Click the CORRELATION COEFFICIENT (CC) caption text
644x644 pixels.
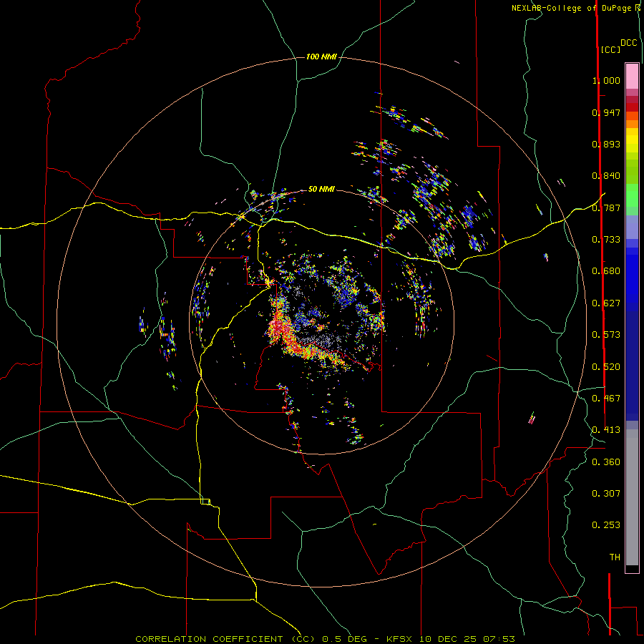225,639
